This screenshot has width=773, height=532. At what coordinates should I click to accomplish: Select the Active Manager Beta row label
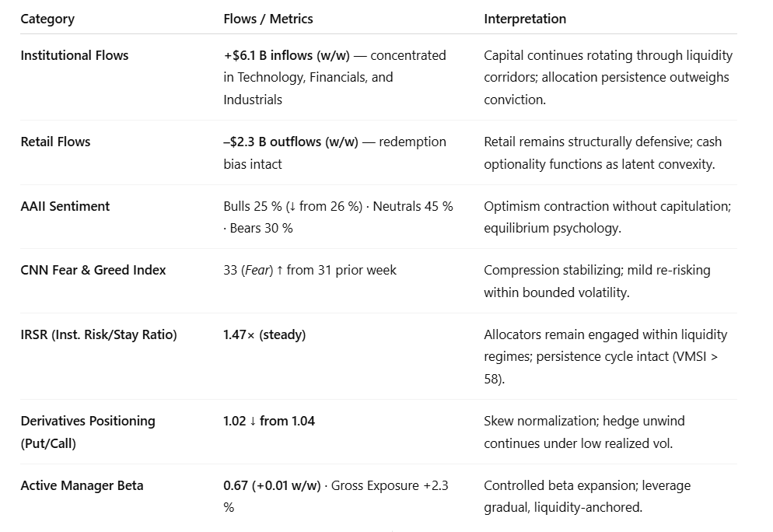pos(82,485)
